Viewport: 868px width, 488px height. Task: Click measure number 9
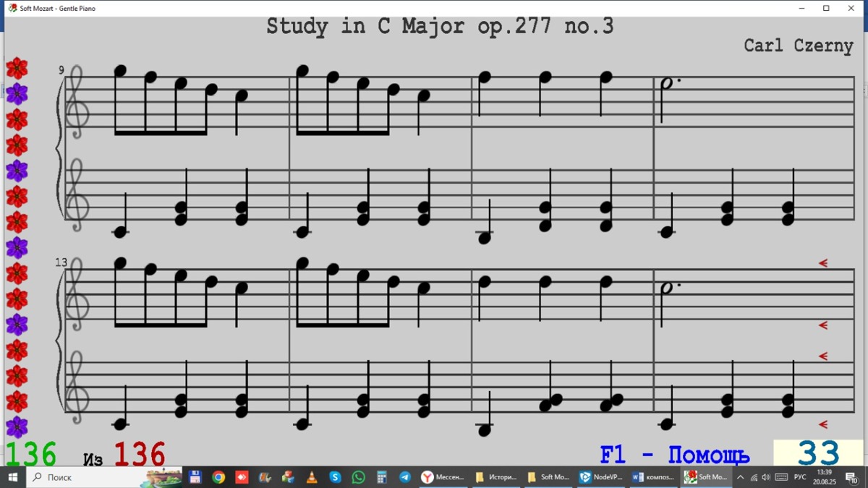click(61, 70)
